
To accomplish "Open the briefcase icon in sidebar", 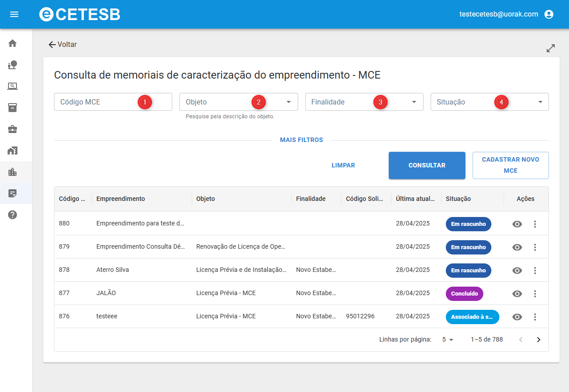I will point(12,129).
